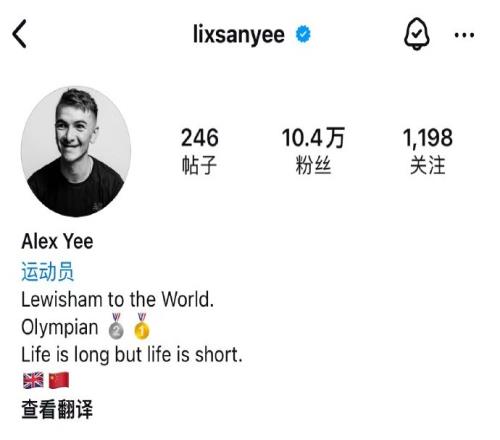The width and height of the screenshot is (500, 440).
Task: Toggle the notification bell icon
Action: point(417,34)
